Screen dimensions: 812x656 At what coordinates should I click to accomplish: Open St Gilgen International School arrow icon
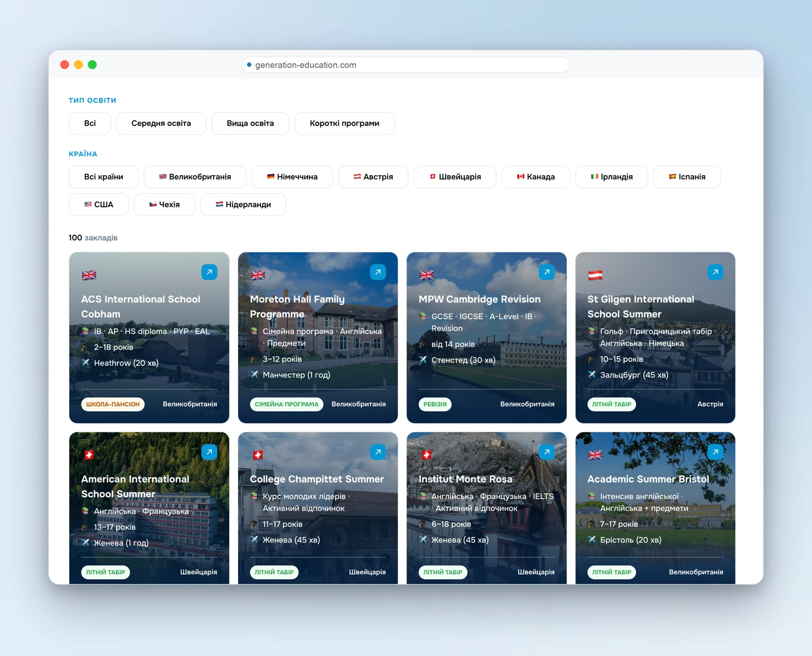716,272
